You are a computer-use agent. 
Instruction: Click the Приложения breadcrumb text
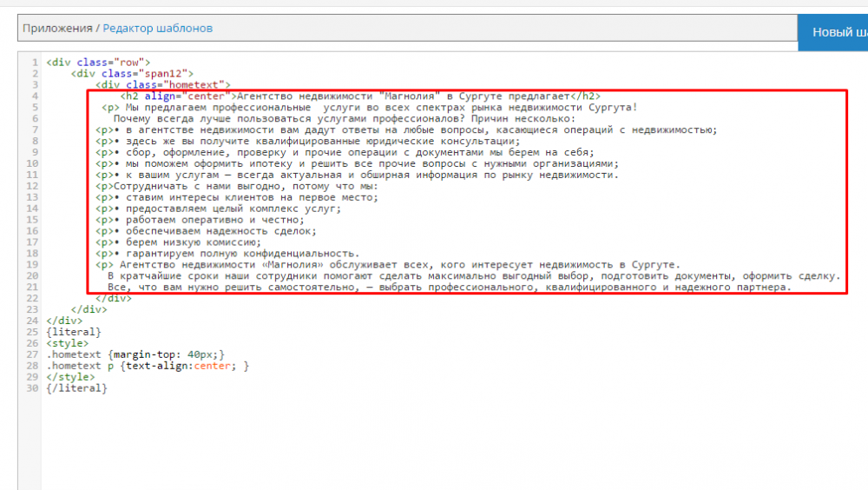(57, 29)
